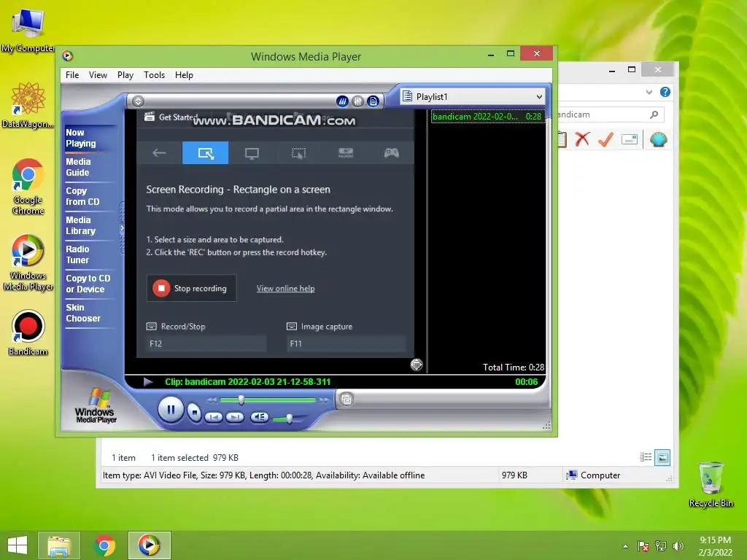747x560 pixels.
Task: Click the '1 item selected 979 KB' text
Action: click(x=194, y=458)
